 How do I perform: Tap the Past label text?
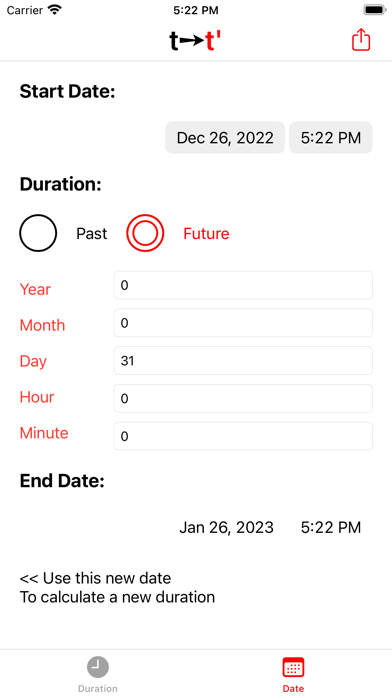(91, 233)
